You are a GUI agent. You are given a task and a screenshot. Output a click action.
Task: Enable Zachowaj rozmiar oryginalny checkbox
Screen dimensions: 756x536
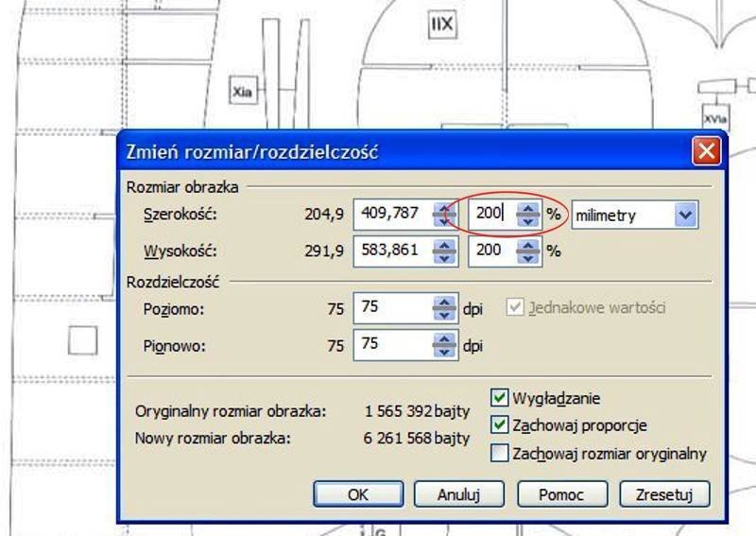[500, 453]
